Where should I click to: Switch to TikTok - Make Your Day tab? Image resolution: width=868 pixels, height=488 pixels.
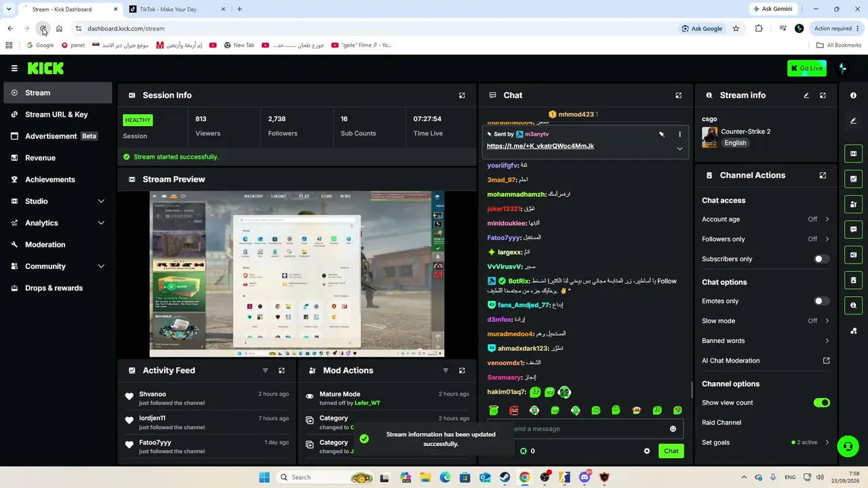[178, 9]
